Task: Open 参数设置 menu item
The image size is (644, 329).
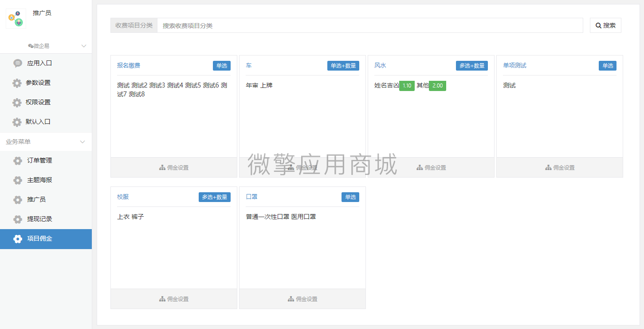Action: pos(46,83)
